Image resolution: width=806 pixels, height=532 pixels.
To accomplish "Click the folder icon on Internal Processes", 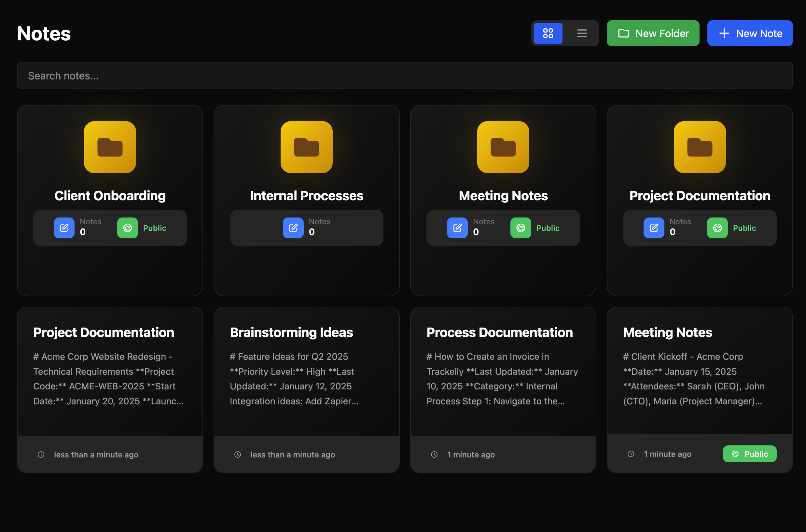I will (x=306, y=147).
